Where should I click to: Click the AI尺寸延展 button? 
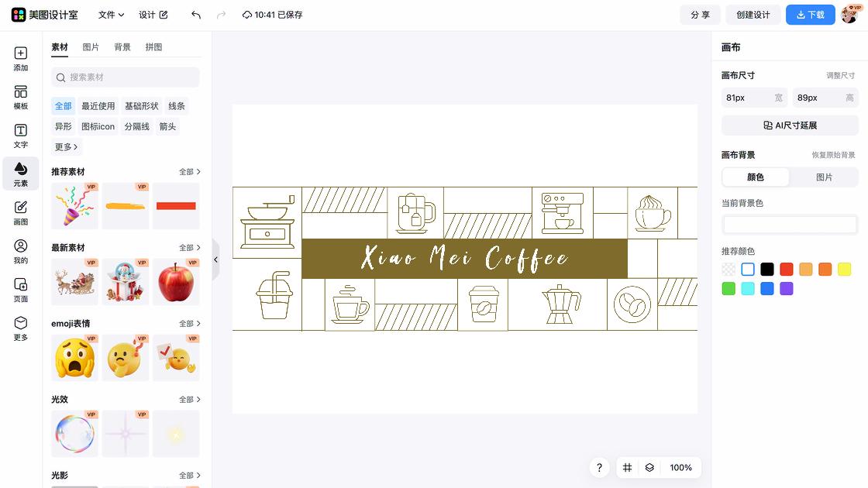[x=790, y=125]
